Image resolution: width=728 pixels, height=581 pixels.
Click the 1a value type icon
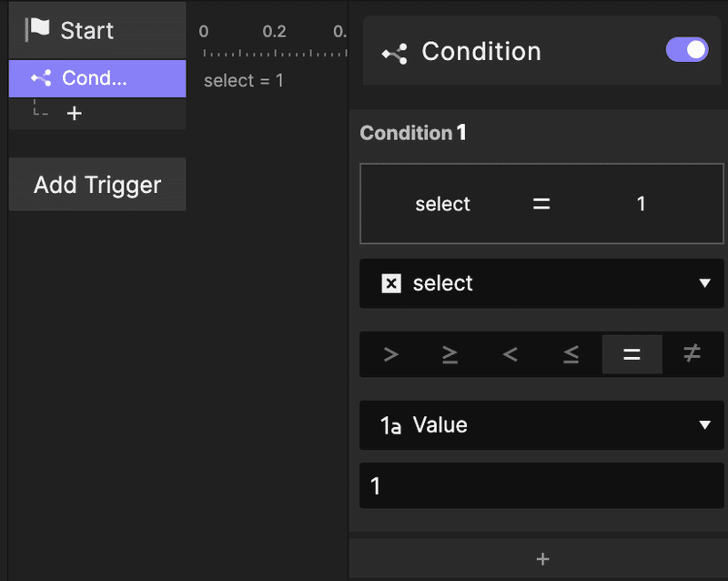coord(390,425)
